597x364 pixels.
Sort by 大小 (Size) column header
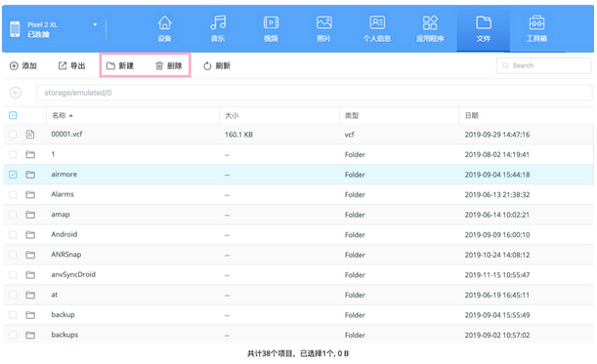pos(232,115)
